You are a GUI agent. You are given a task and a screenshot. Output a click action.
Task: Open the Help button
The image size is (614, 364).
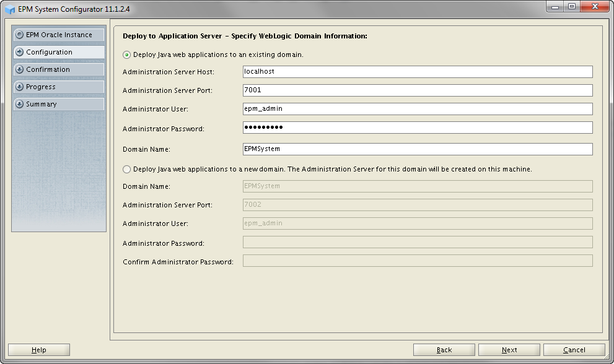coord(39,350)
